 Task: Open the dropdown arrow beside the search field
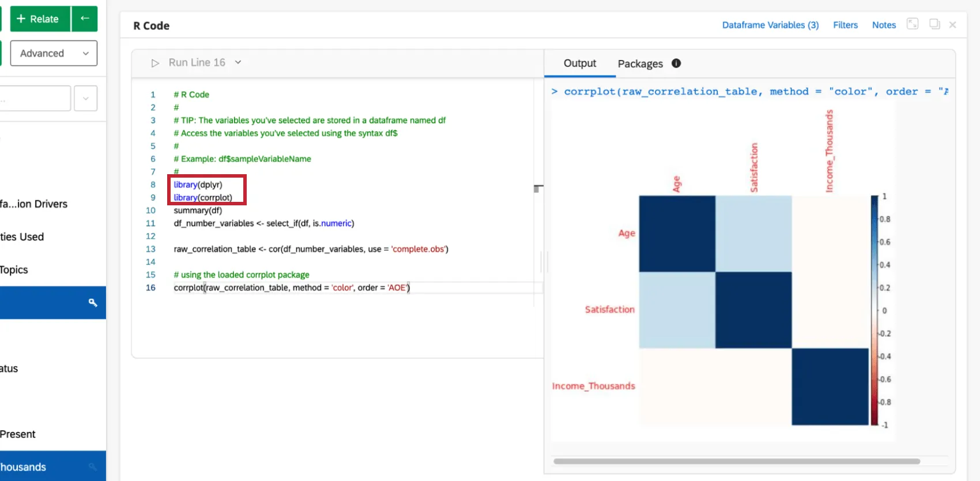[x=85, y=98]
